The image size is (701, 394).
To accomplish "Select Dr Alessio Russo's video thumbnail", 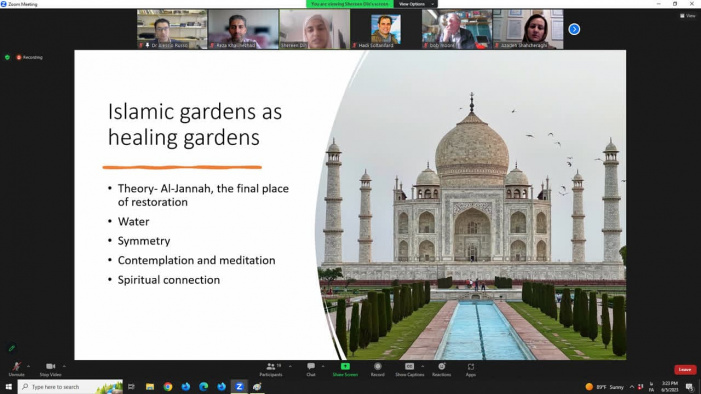I will coord(172,29).
